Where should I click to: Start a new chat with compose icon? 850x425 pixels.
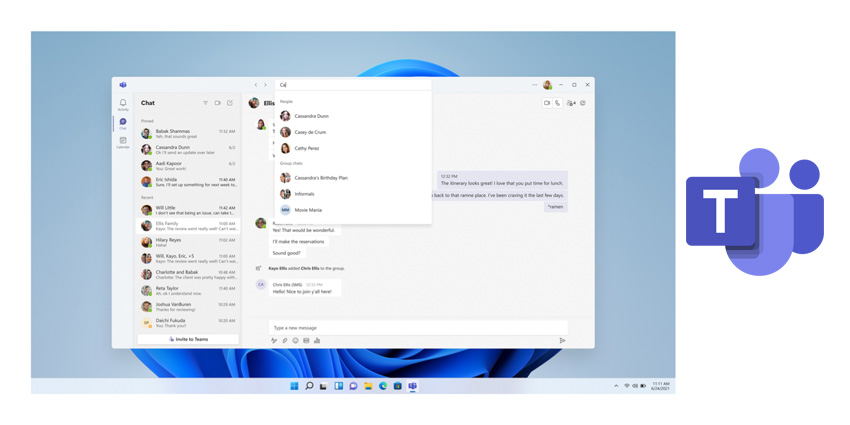click(x=230, y=103)
